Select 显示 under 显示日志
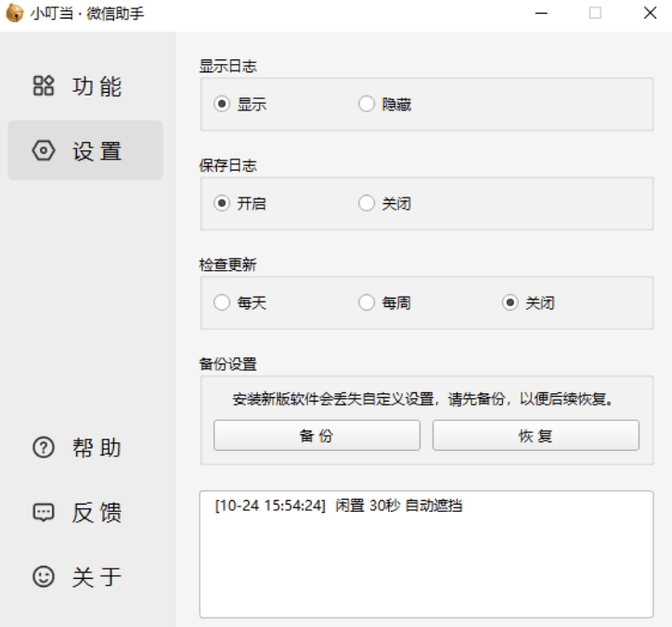Screen dimensions: 672x627 (x=222, y=105)
